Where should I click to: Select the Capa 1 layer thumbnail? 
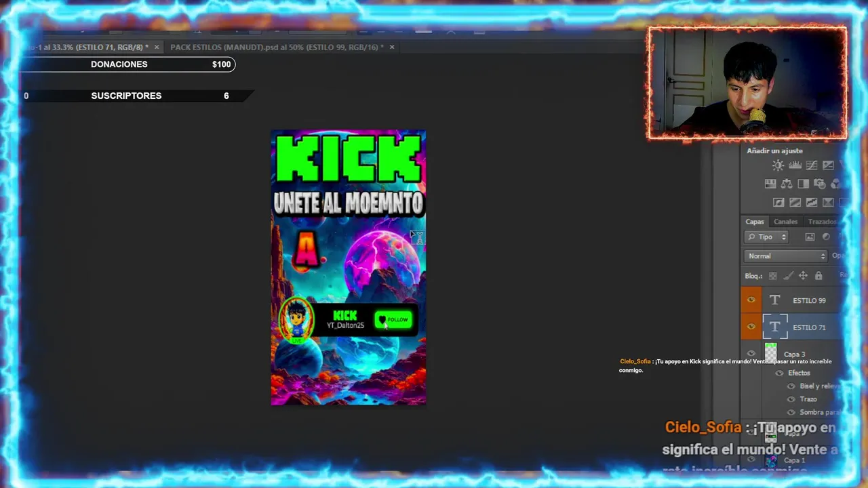click(771, 461)
